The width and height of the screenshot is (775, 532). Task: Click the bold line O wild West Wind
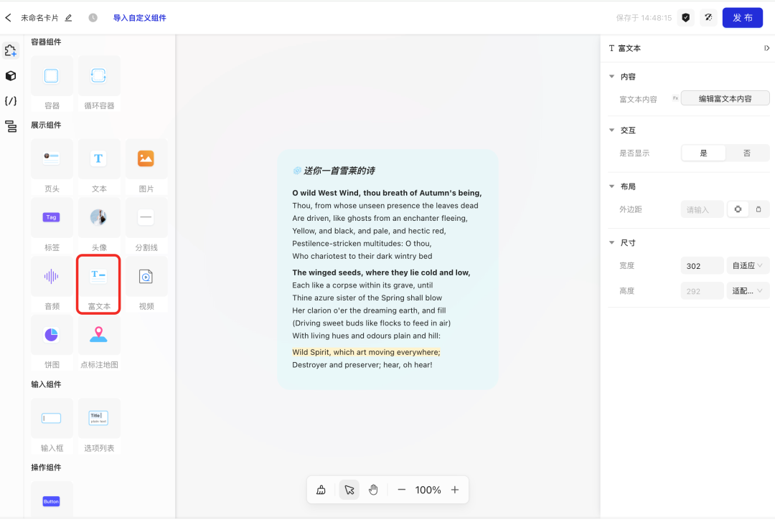tap(387, 193)
